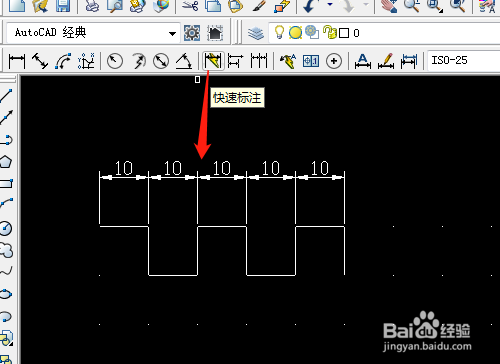
Task: Select the Baseline dimension tool
Action: click(x=235, y=61)
